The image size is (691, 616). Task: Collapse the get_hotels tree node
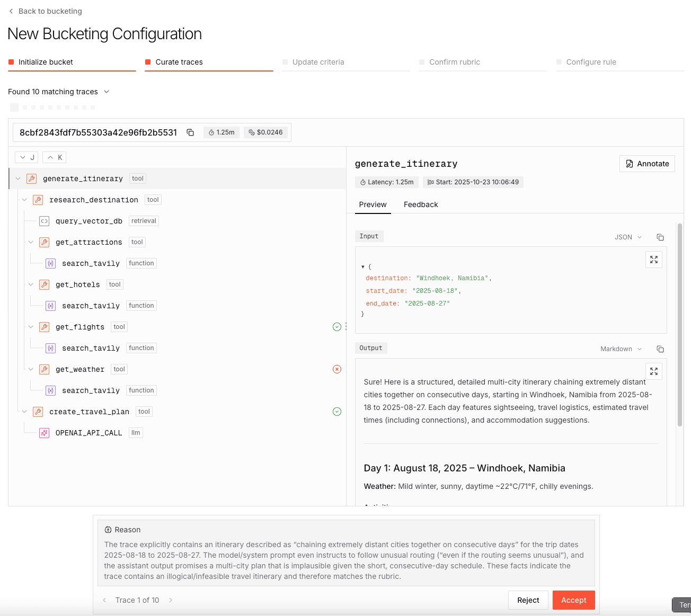(31, 284)
